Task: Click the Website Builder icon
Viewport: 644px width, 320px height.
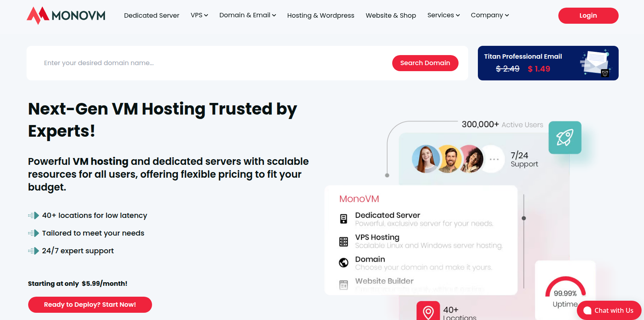Action: click(344, 285)
